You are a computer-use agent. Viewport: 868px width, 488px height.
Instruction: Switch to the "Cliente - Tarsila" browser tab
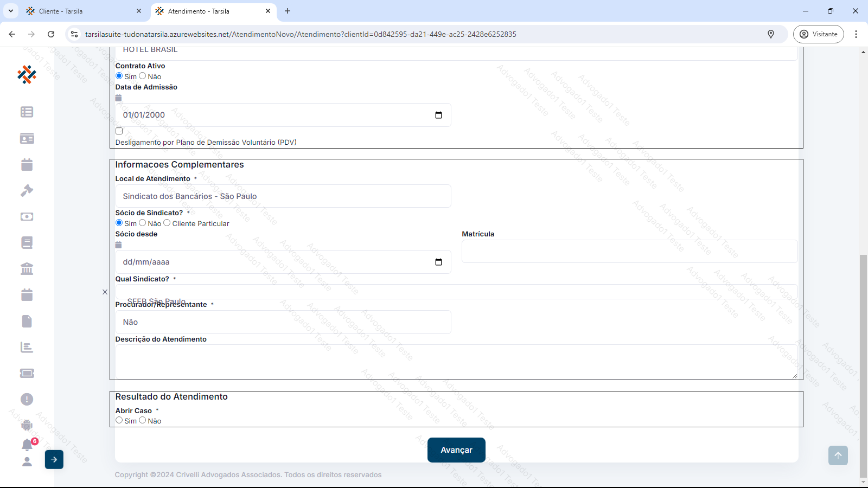click(x=61, y=11)
